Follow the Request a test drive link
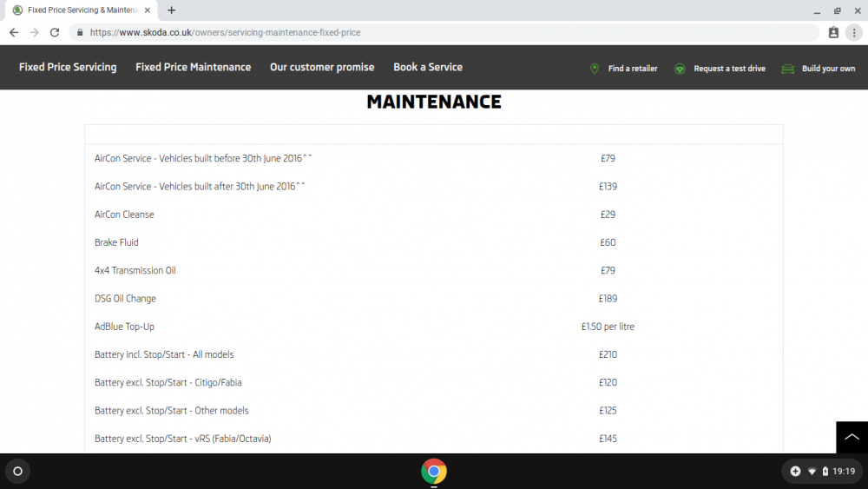This screenshot has width=868, height=489. tap(730, 69)
